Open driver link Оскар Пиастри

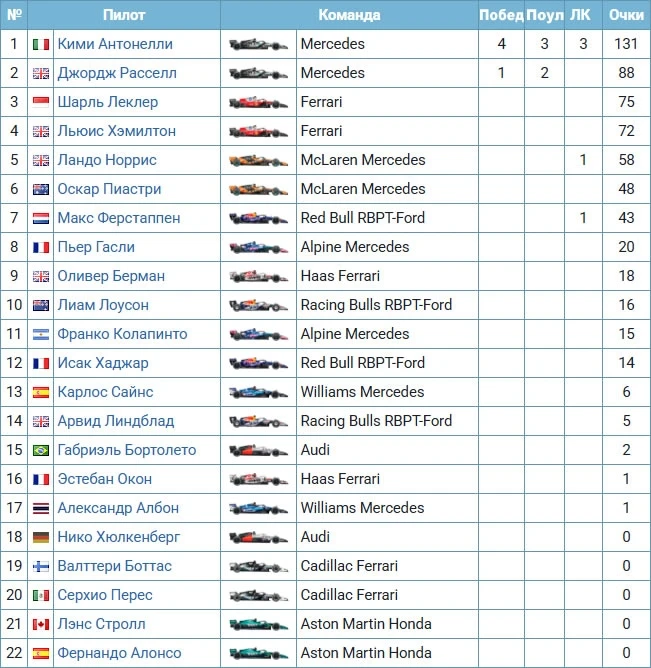[x=109, y=189]
